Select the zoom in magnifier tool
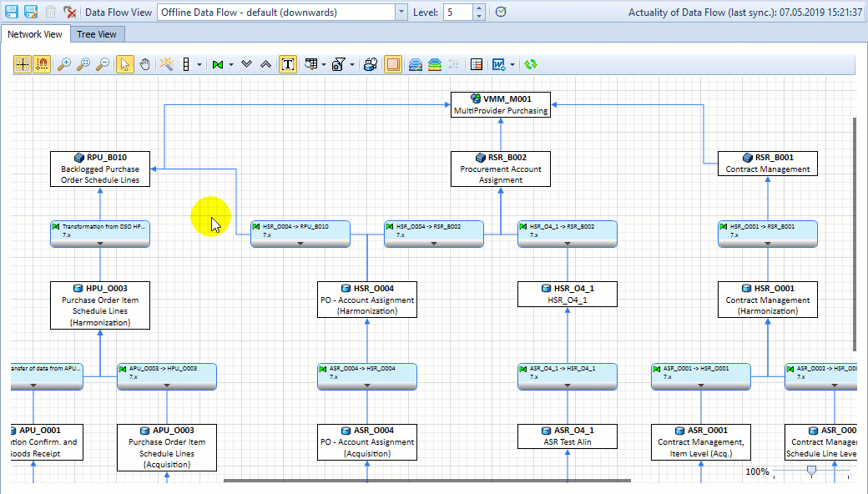This screenshot has width=868, height=494. 64,63
